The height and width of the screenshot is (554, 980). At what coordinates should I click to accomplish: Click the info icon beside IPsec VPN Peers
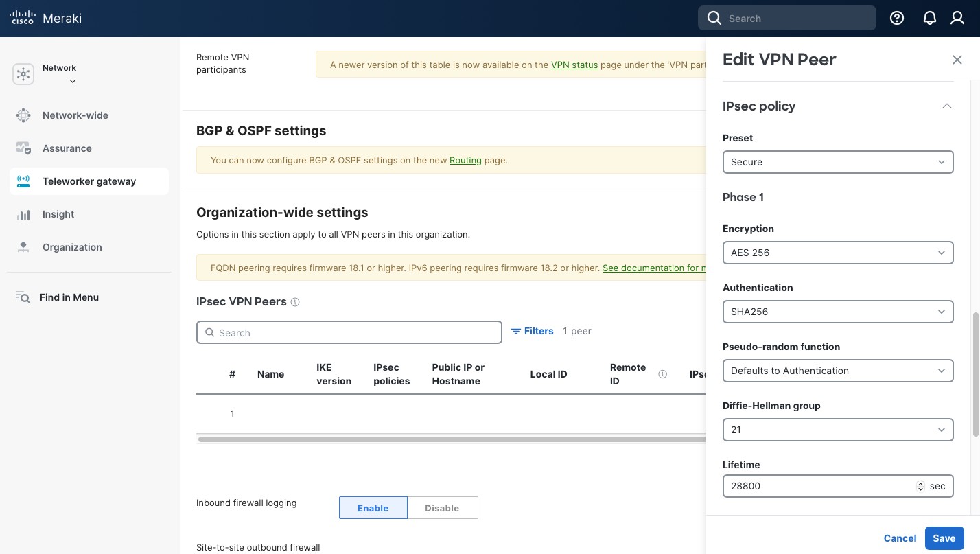click(295, 302)
